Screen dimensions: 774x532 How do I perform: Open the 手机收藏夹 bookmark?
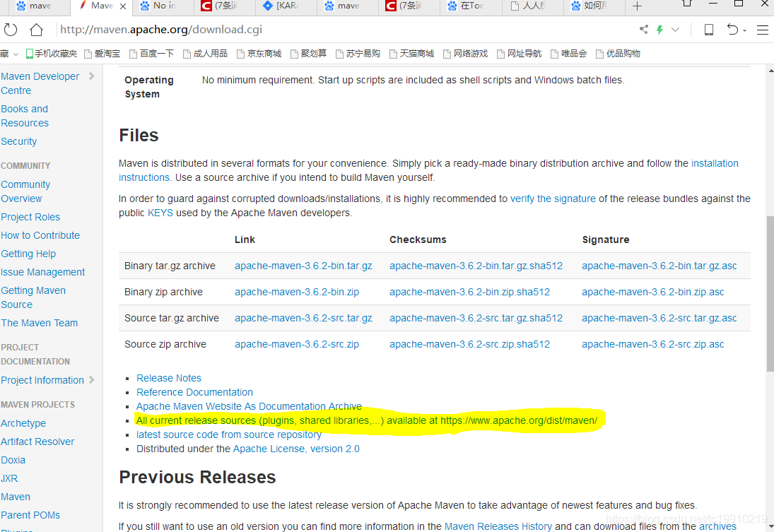click(x=52, y=53)
